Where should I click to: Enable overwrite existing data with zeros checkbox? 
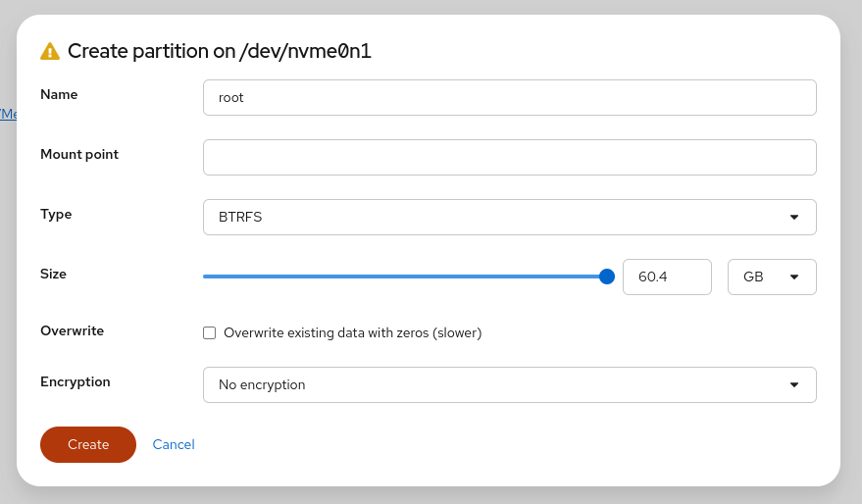click(210, 333)
